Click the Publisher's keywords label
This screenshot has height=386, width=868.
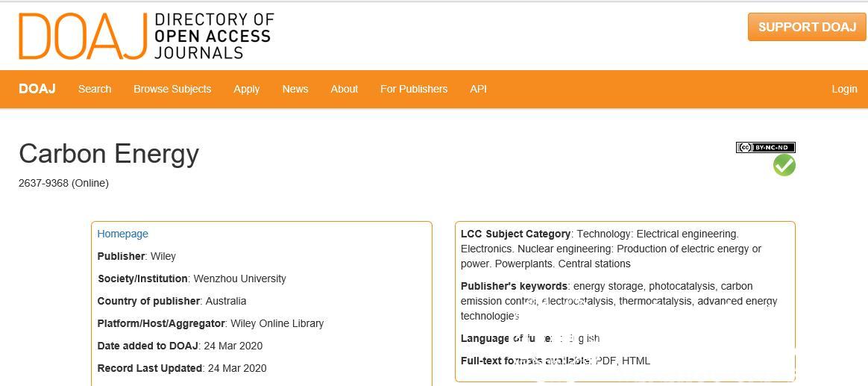[514, 286]
